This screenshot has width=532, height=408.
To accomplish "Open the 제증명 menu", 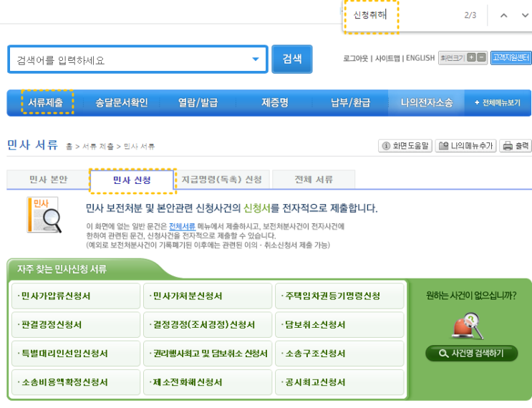I will click(x=275, y=102).
